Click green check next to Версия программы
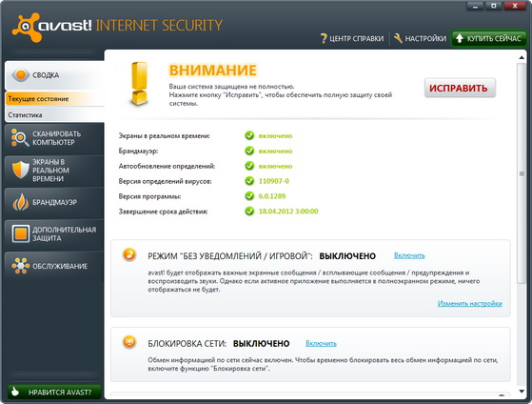532x404 pixels. (x=249, y=196)
